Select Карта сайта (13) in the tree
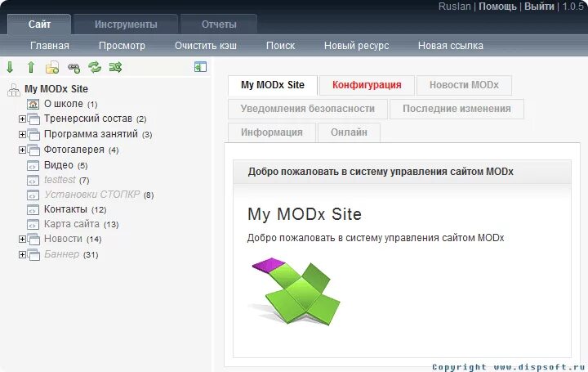This screenshot has height=372, width=588. point(82,224)
